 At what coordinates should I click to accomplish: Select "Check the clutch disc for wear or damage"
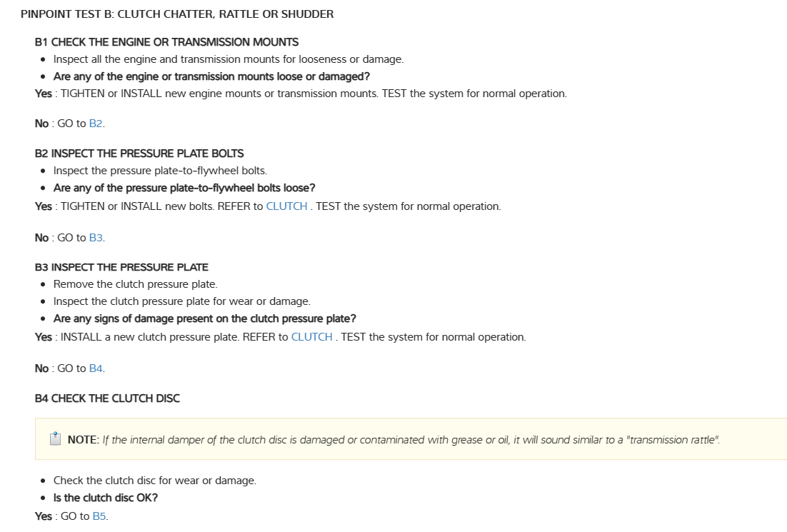pyautogui.click(x=154, y=481)
